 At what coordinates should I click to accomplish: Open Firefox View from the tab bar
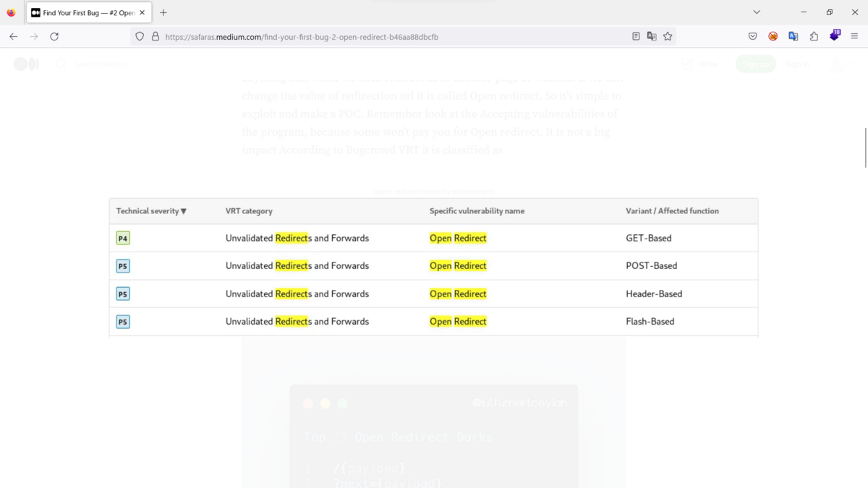tap(11, 12)
